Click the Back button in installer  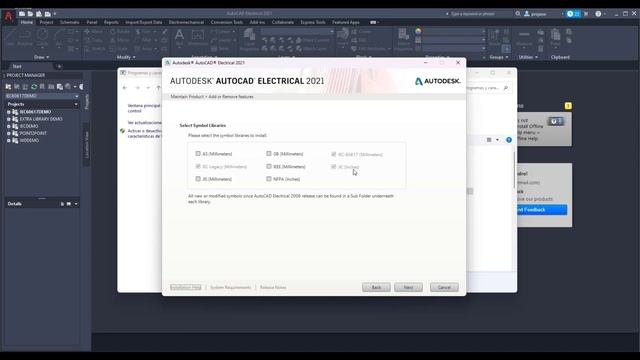coord(376,287)
